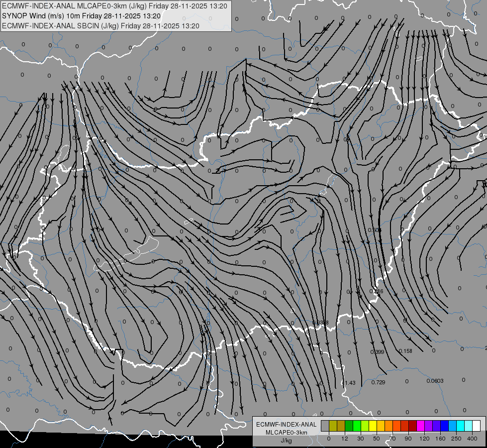This screenshot has width=487, height=448.
Task: Click the map data value '0.158'
Action: click(405, 351)
